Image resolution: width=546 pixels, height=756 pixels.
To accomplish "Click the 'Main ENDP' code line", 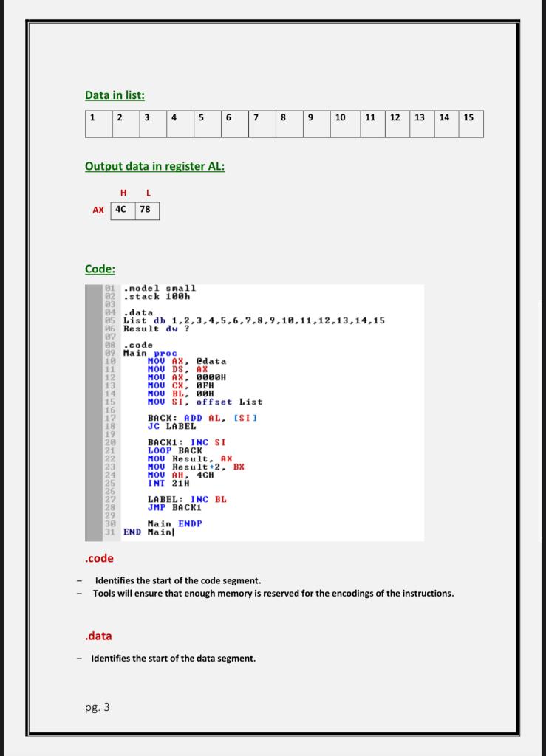I will point(174,523).
